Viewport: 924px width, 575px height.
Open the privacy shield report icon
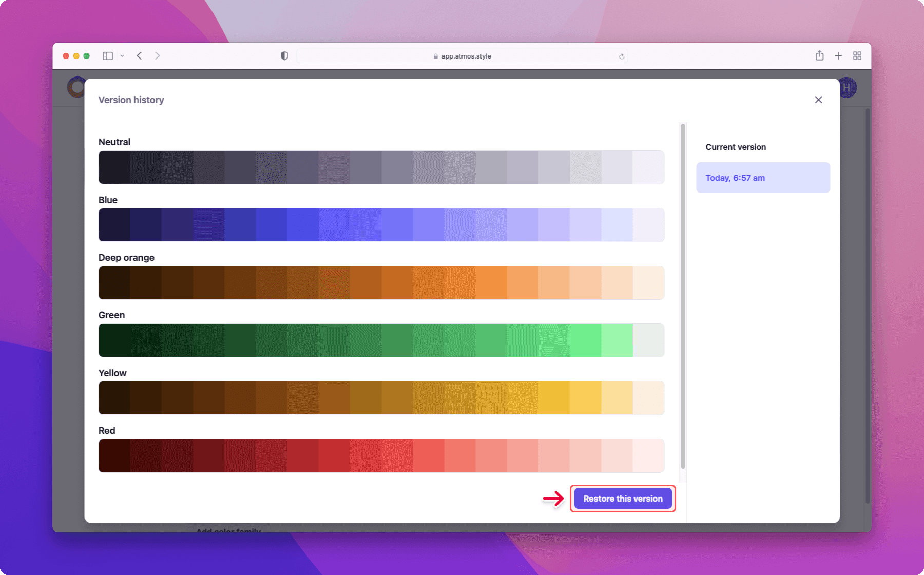pyautogui.click(x=284, y=56)
